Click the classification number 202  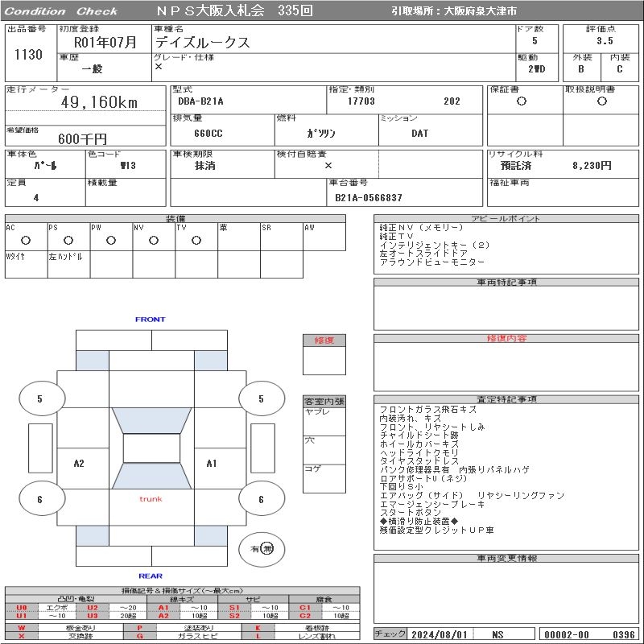pos(452,101)
